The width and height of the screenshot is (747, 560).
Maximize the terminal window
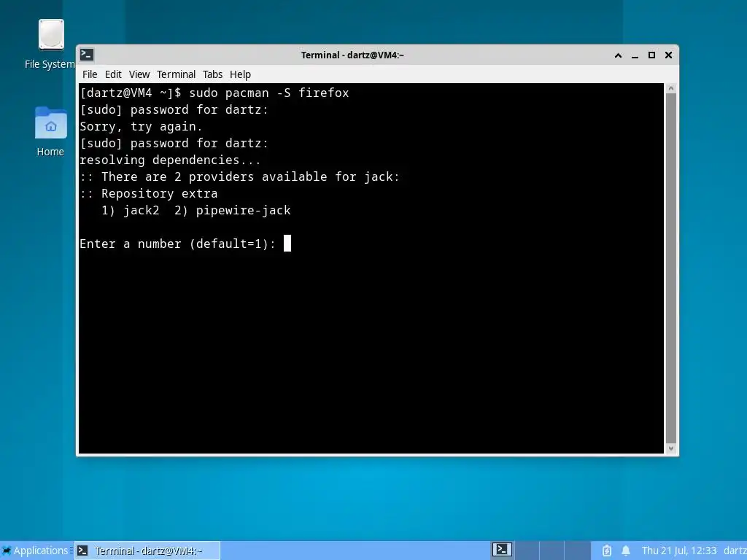click(651, 55)
